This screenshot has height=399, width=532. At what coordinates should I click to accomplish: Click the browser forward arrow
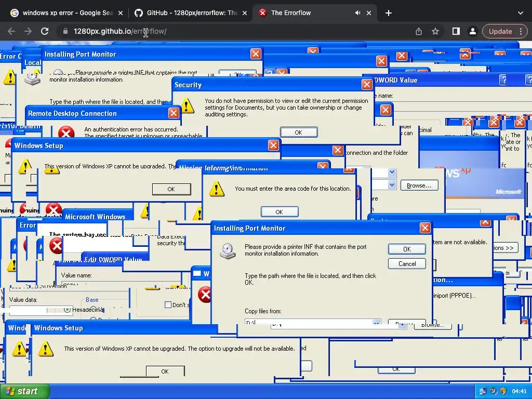[28, 31]
